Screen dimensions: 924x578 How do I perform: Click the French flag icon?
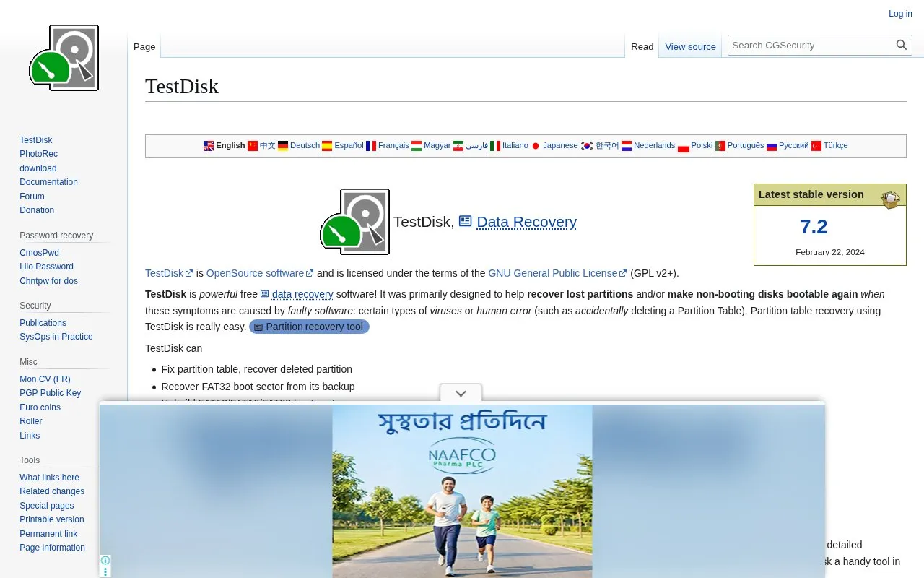[x=371, y=146]
